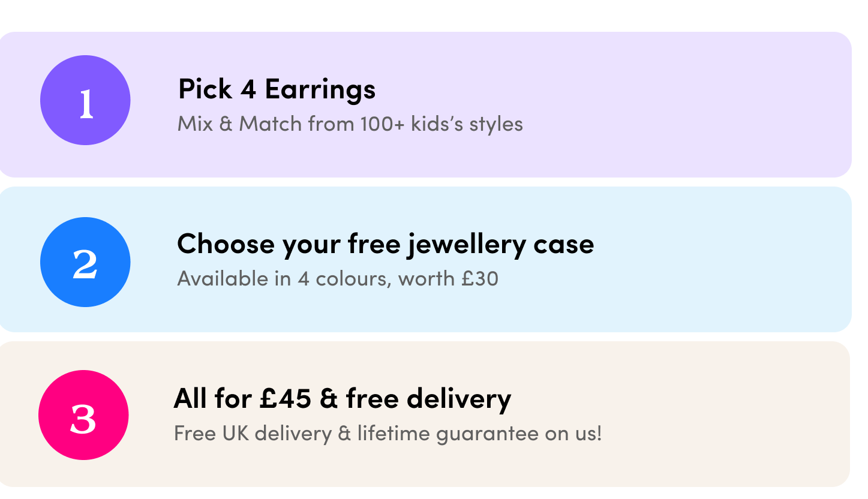Open Choose your free jewellery case heading

coord(386,244)
